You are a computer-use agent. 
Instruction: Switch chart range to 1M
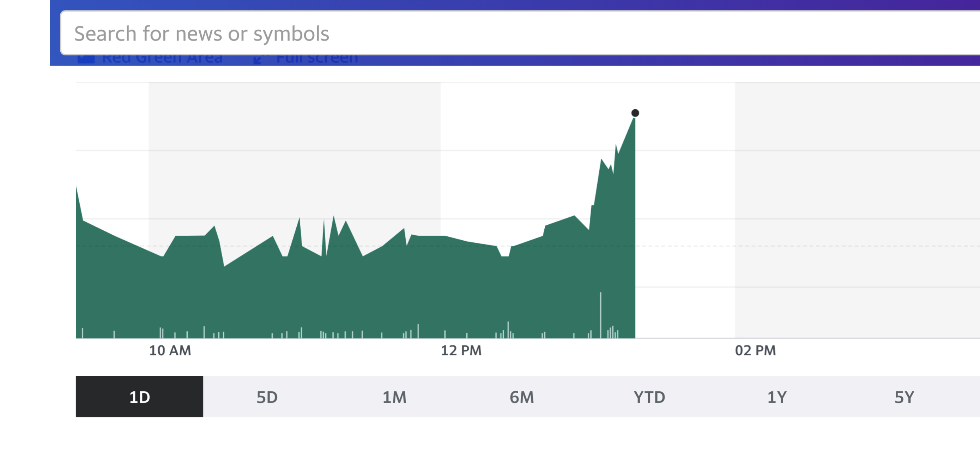coord(394,397)
